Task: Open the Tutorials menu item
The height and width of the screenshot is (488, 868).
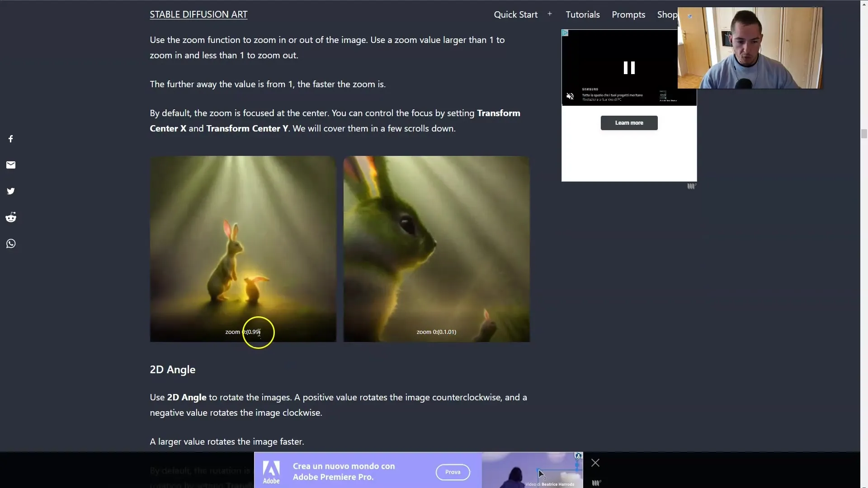Action: (583, 14)
